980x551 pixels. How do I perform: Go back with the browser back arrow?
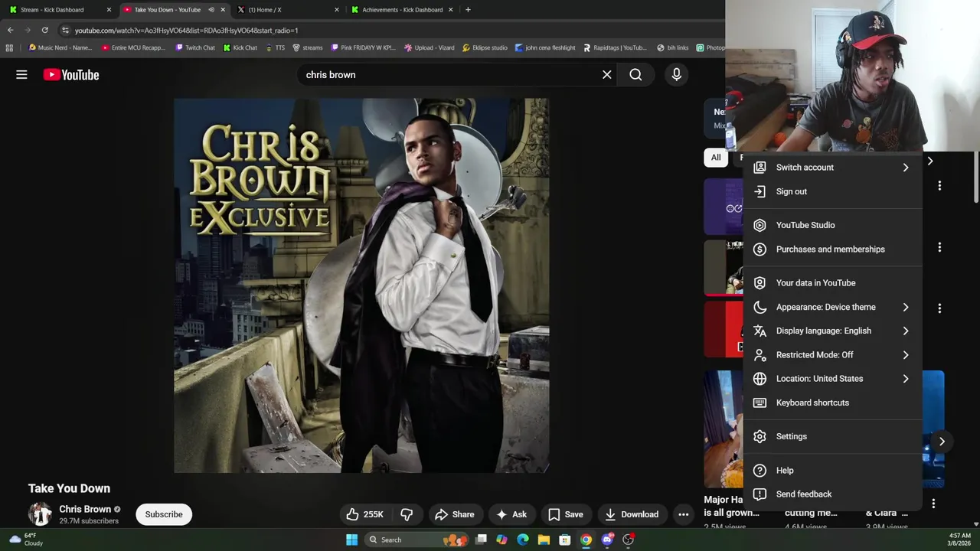click(10, 30)
